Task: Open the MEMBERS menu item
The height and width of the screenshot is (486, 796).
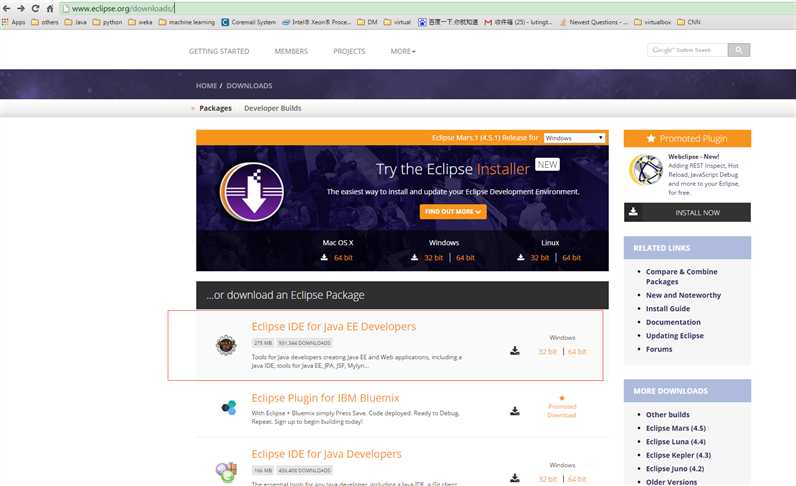Action: [x=291, y=51]
